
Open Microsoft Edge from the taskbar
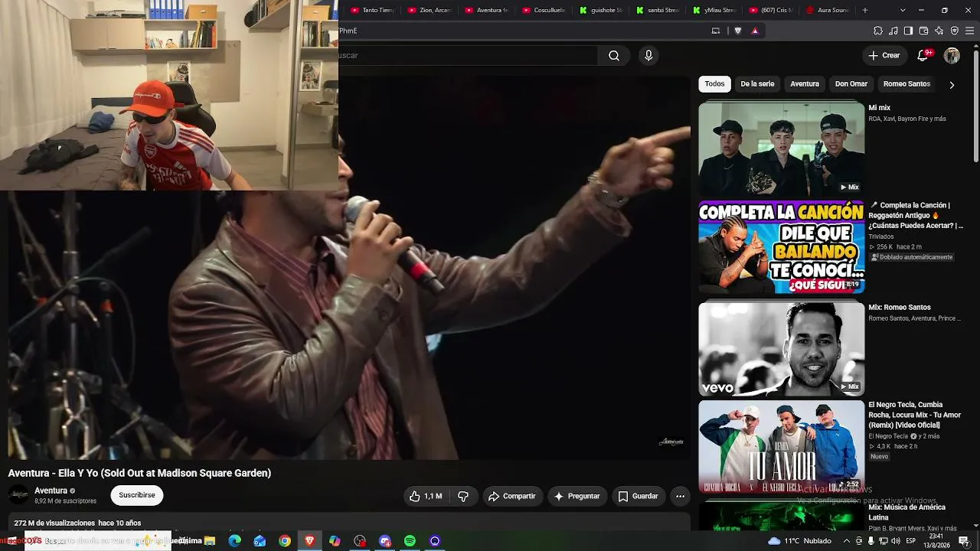(234, 541)
